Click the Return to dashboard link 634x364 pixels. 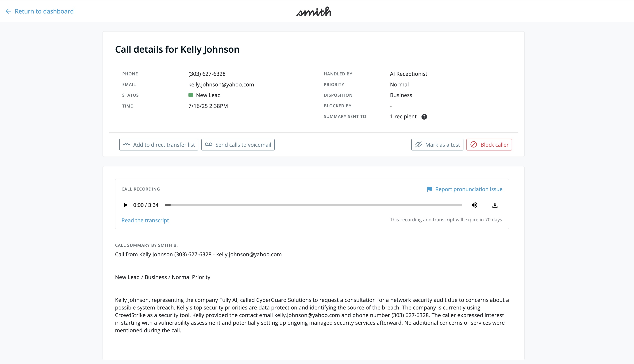(44, 11)
